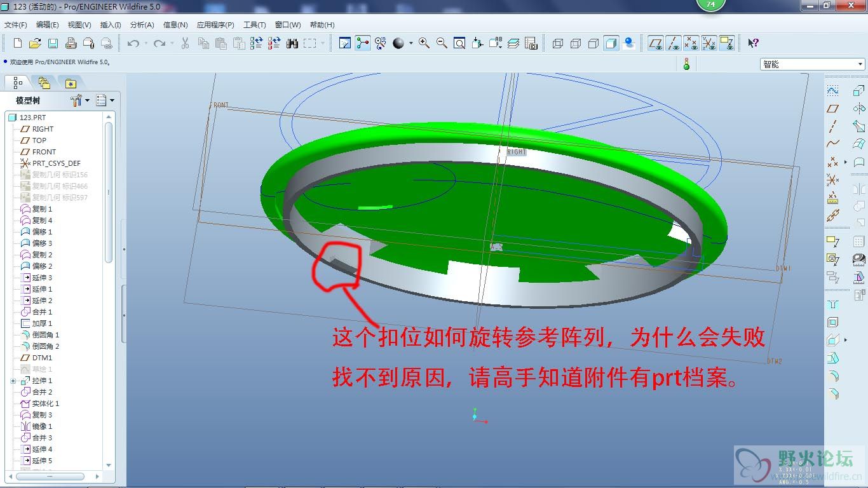Select the Round tool in the right toolbar
The image size is (868, 488).
pos(832,376)
